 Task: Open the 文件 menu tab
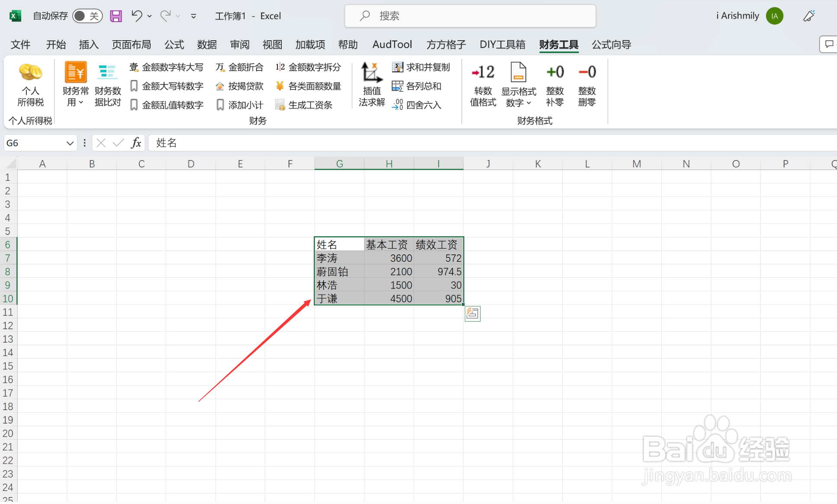(20, 45)
